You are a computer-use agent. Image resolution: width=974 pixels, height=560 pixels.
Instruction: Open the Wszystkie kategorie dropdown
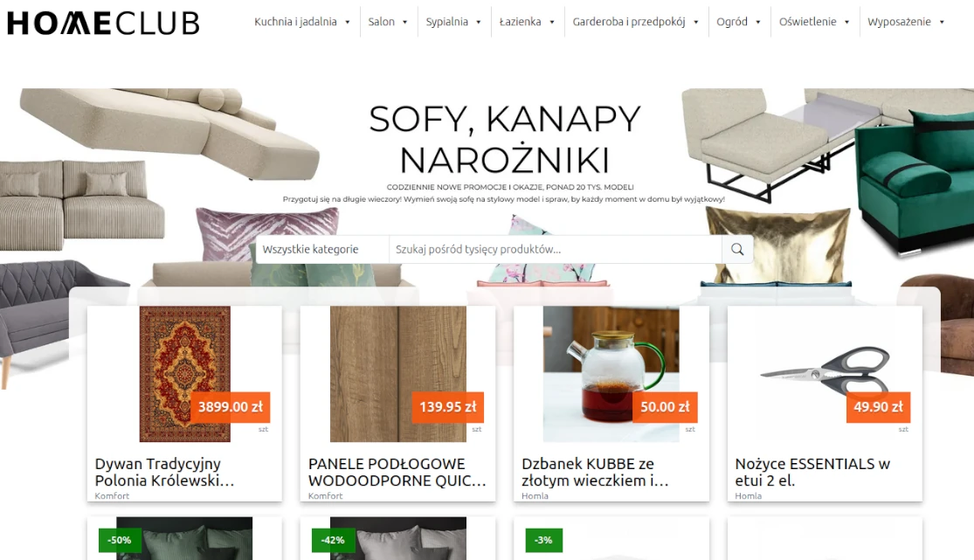(x=322, y=249)
